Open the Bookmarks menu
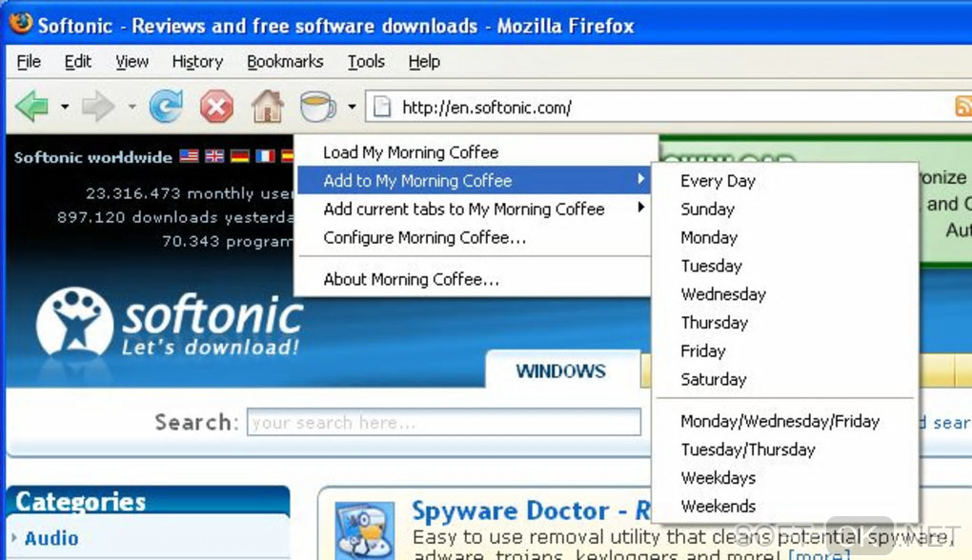972x560 pixels. click(285, 61)
